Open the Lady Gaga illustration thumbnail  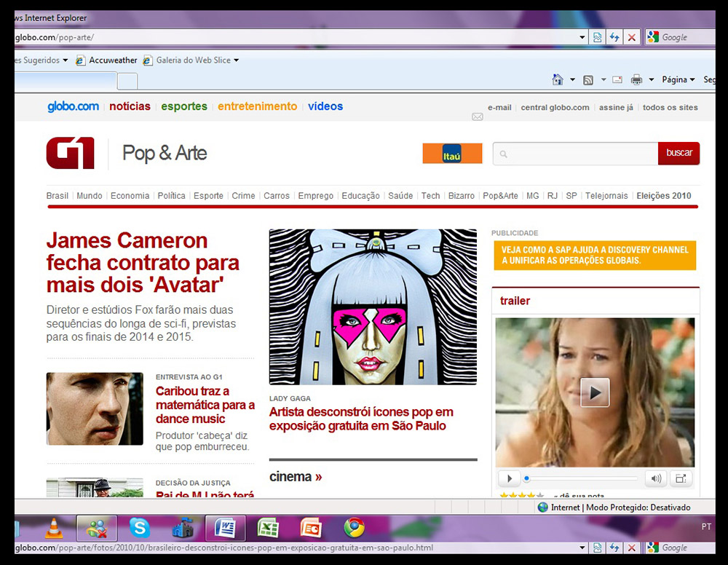pyautogui.click(x=373, y=307)
